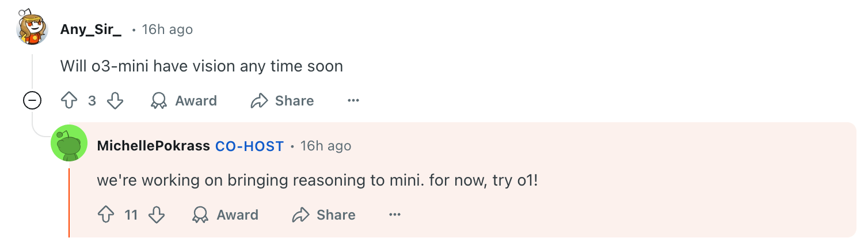Click Share arrow on Any_Sir_ comment
This screenshot has height=249, width=868.
260,101
